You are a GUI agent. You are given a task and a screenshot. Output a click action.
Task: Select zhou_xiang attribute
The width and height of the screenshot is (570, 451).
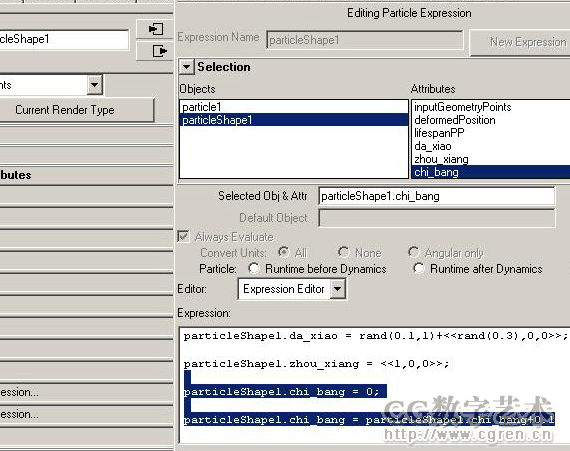491,159
